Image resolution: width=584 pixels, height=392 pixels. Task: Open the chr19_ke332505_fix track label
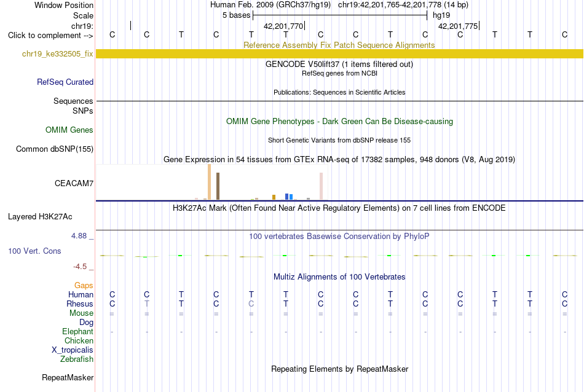click(x=57, y=54)
